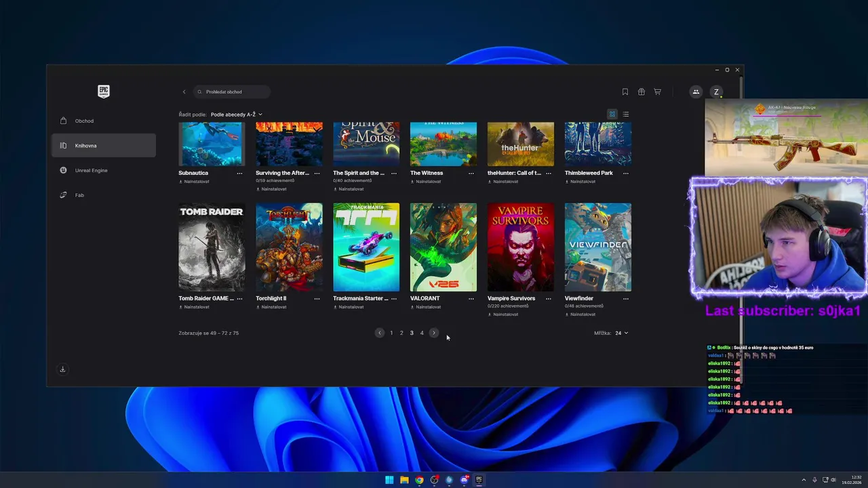868x488 pixels.
Task: Click the Torchlight II cover art
Action: pyautogui.click(x=289, y=247)
